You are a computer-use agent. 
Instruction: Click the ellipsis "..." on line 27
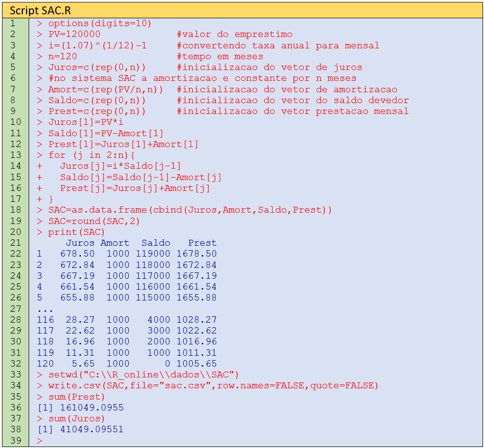tap(45, 309)
